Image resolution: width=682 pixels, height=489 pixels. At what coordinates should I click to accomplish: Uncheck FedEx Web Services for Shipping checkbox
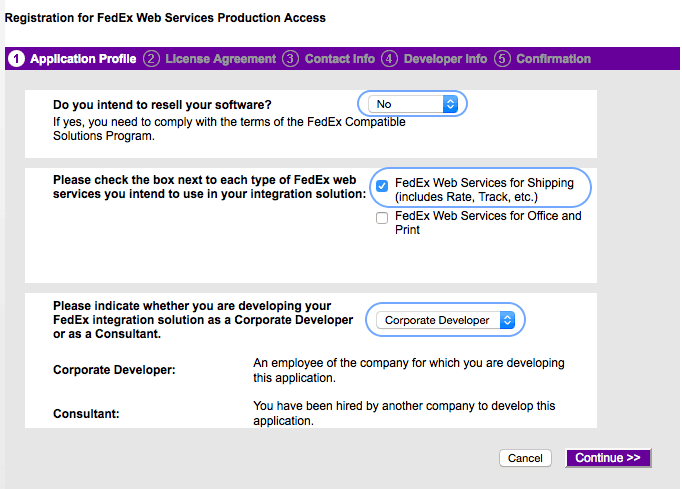[x=382, y=186]
